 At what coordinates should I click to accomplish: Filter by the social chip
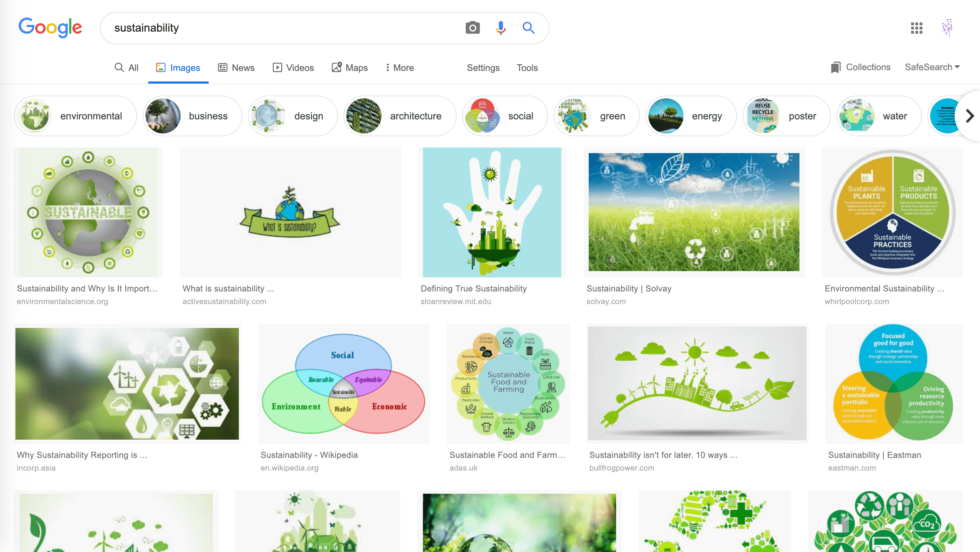tap(505, 116)
